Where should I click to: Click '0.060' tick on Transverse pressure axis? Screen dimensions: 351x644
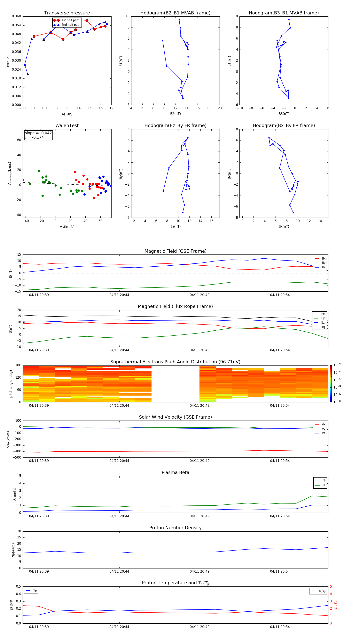(x=17, y=16)
